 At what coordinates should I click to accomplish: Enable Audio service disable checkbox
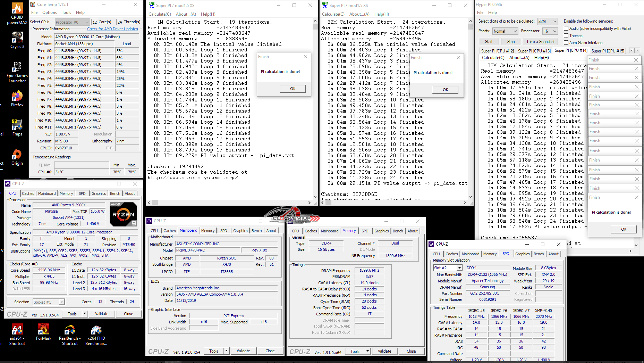point(566,28)
